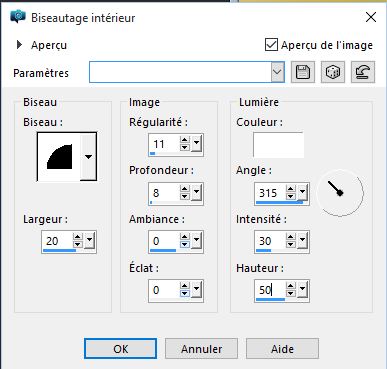Toggle the Aperçu de l'image checkbox
Screen dimensions: 387x369
tap(271, 45)
